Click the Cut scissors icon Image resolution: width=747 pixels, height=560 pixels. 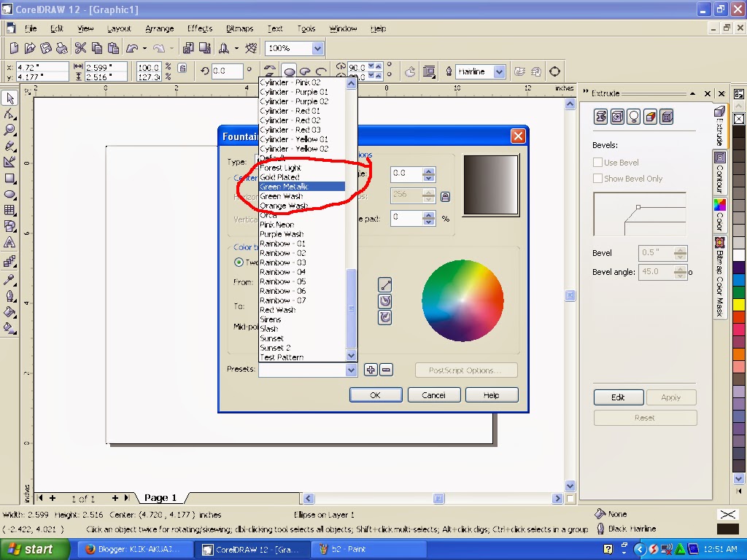click(x=80, y=48)
